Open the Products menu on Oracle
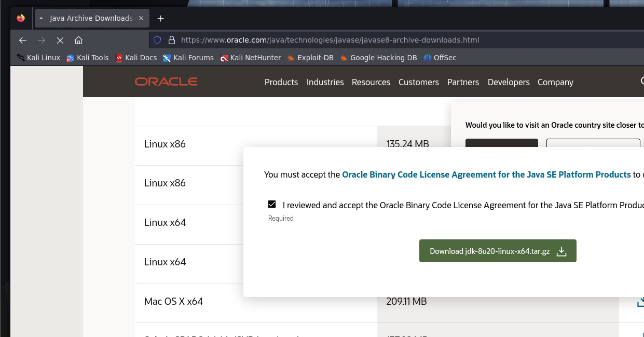 (281, 82)
